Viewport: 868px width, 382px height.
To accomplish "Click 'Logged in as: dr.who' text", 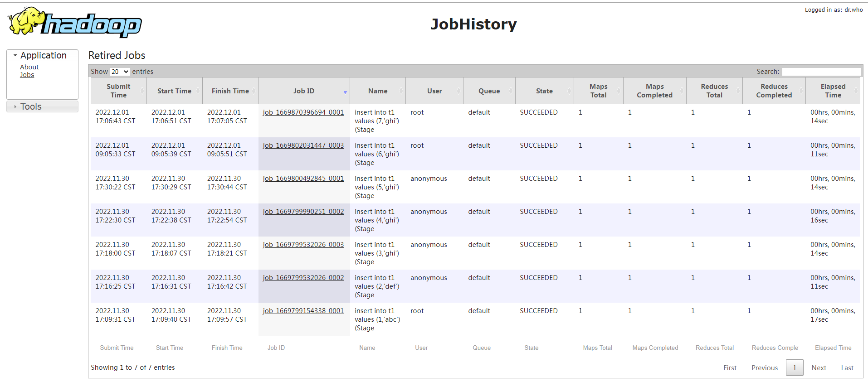I will [x=834, y=10].
